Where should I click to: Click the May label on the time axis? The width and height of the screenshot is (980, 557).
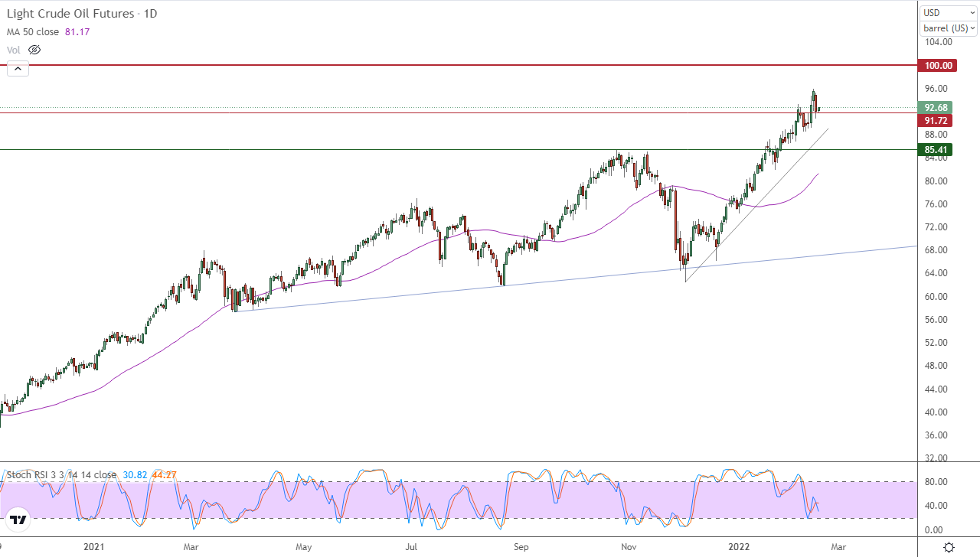[x=304, y=547]
